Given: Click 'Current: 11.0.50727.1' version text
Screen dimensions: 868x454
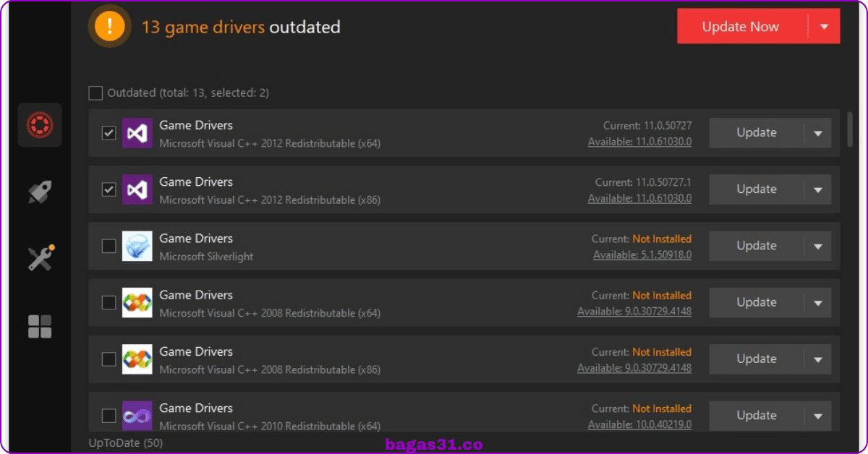Looking at the screenshot, I should [x=643, y=181].
